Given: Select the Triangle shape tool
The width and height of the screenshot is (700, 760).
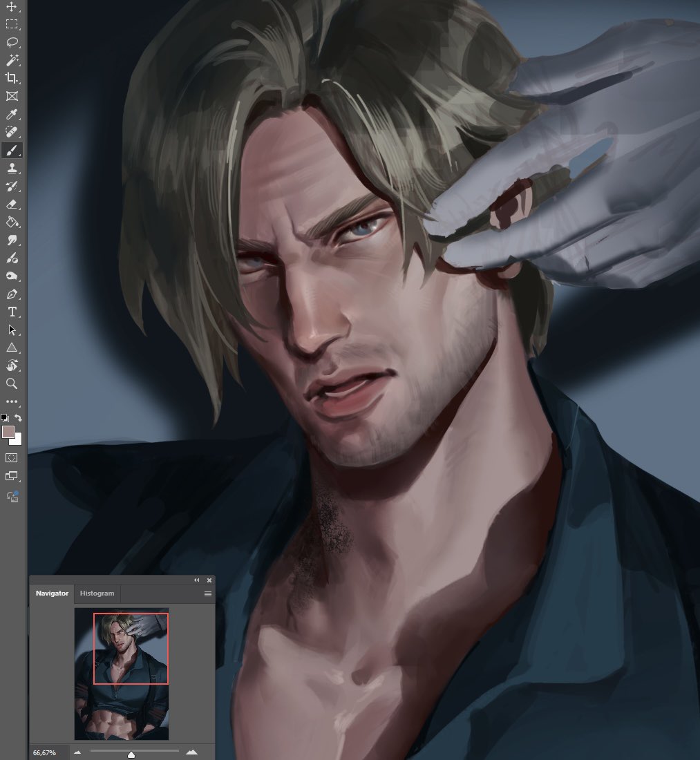Looking at the screenshot, I should [x=12, y=348].
